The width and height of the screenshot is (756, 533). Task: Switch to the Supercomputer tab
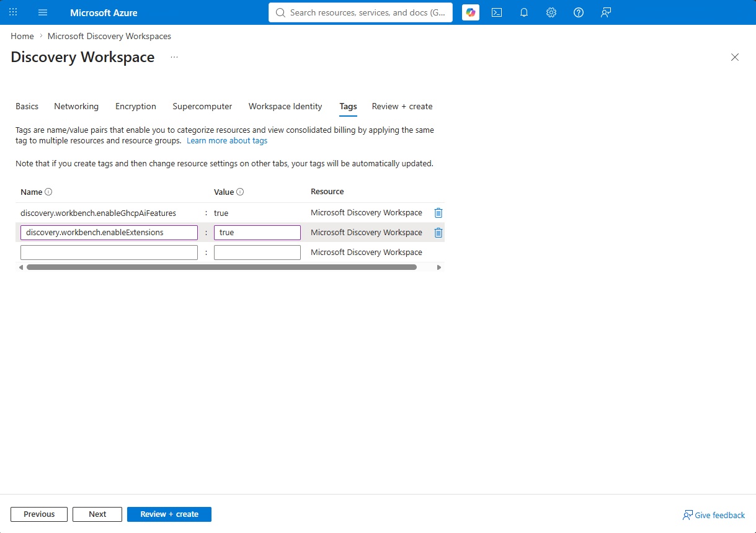[202, 106]
